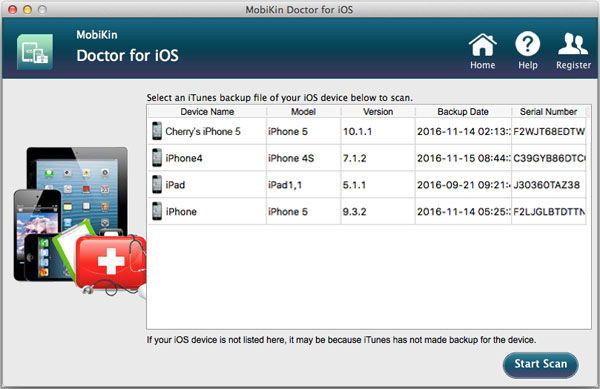This screenshot has width=600, height=389.
Task: Start the scan with Start Scan button
Action: [540, 364]
